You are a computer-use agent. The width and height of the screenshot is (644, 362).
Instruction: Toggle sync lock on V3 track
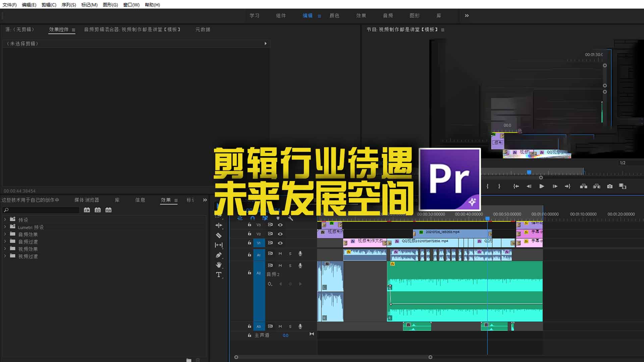[270, 225]
